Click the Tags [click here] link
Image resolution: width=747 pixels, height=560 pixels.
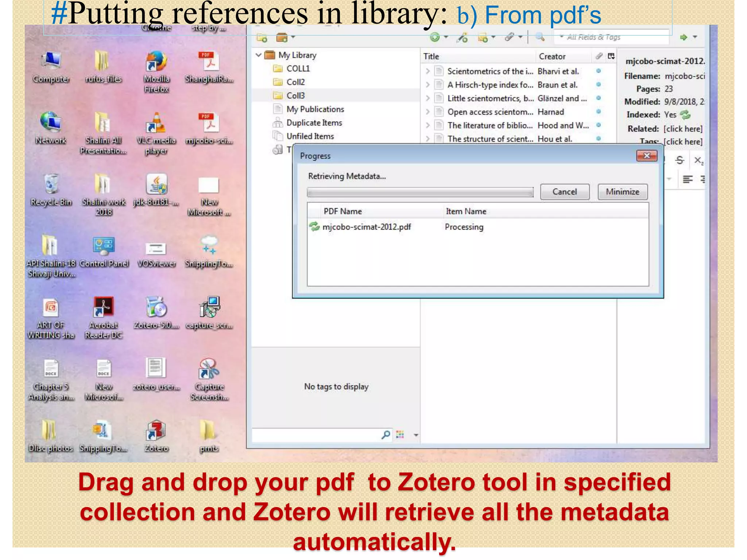pyautogui.click(x=683, y=141)
